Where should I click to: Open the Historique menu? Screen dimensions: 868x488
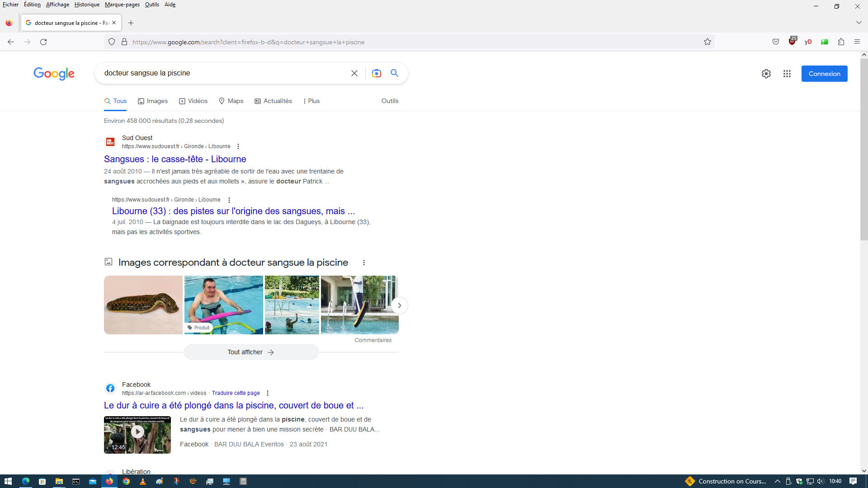87,5
